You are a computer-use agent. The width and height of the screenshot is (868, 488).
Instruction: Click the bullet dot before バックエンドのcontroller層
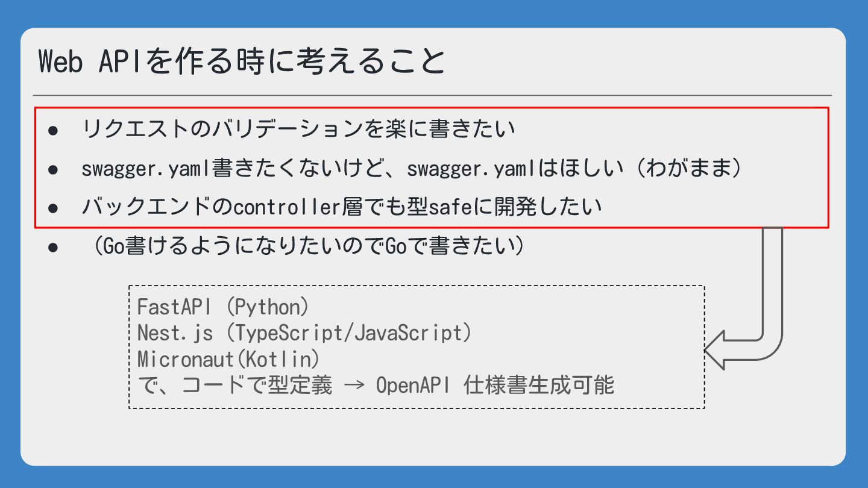52,208
